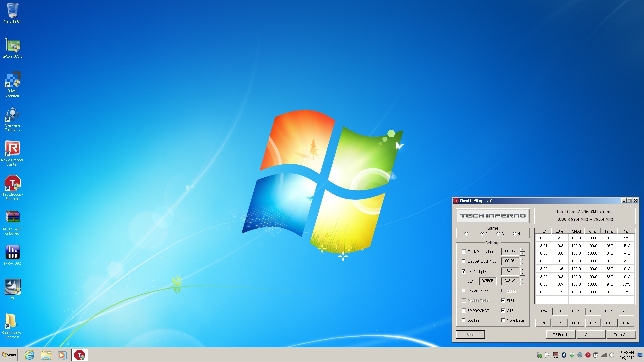Click the TRL button in ThrottleStop
Image resolution: width=644 pixels, height=362 pixels.
[x=543, y=323]
